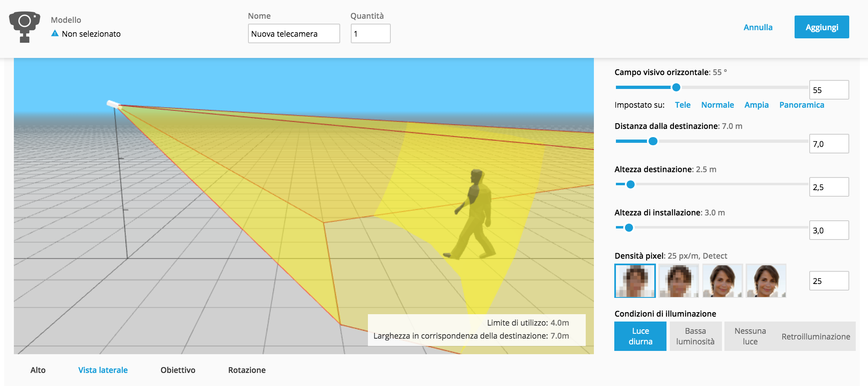Select Bassa luminosità lighting condition

(x=695, y=336)
